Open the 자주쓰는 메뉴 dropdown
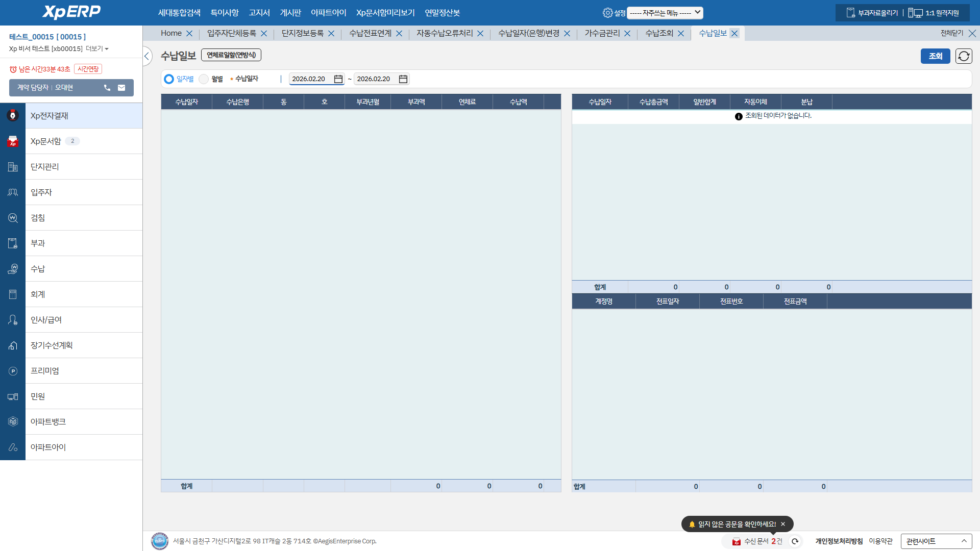 [x=665, y=13]
